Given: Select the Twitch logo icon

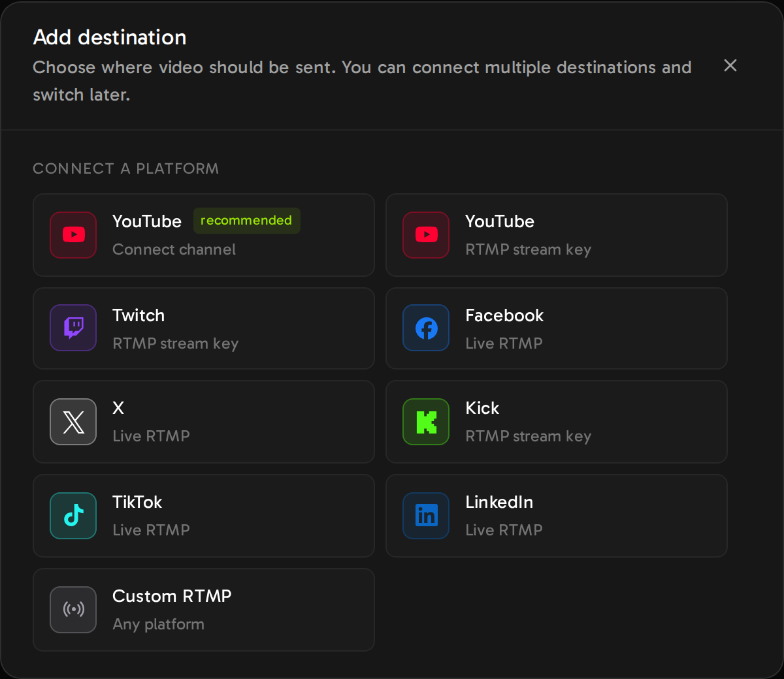Looking at the screenshot, I should click(x=73, y=328).
